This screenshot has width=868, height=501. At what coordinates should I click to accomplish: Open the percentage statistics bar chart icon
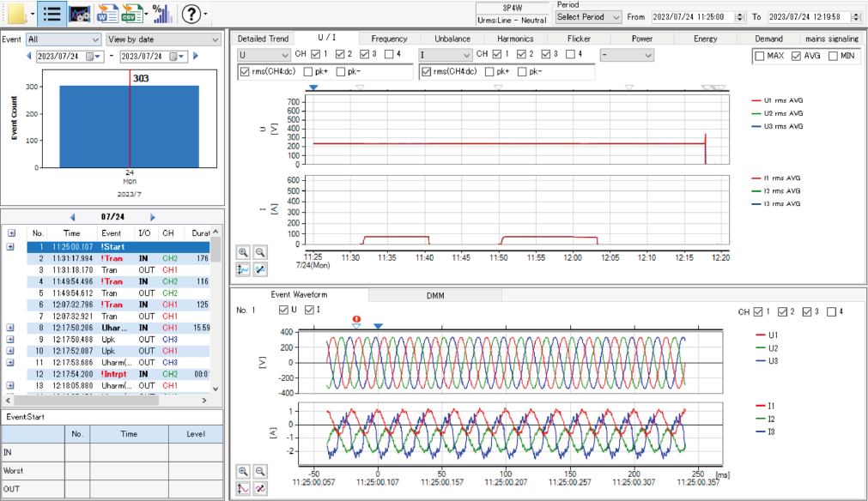(162, 14)
